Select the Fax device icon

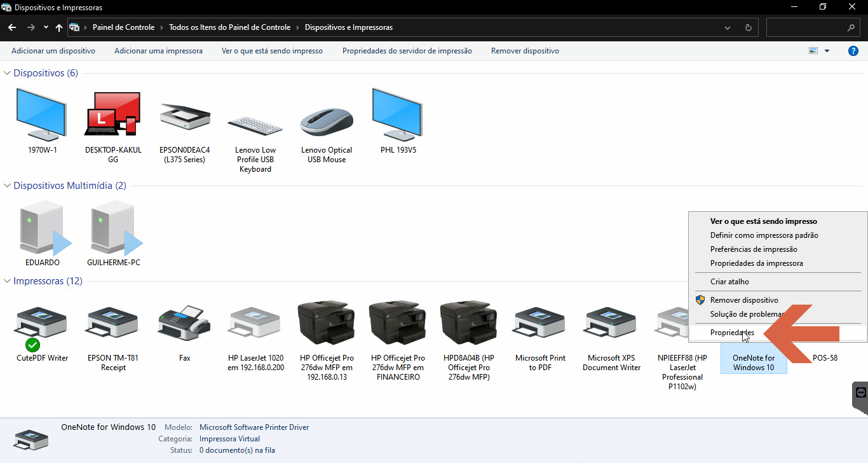tap(184, 323)
